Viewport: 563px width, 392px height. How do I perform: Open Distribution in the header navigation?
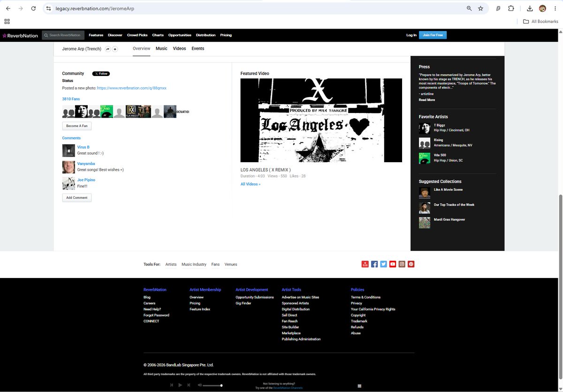coord(205,35)
